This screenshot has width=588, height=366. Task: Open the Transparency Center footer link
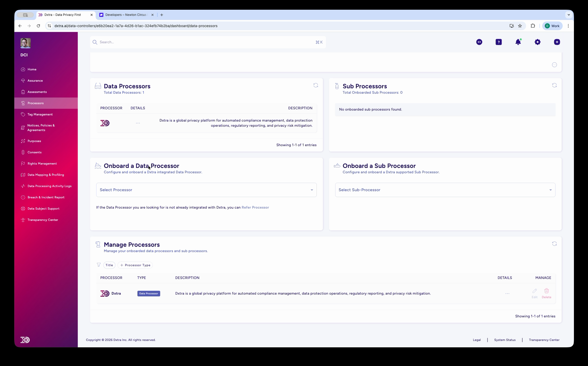tap(544, 340)
